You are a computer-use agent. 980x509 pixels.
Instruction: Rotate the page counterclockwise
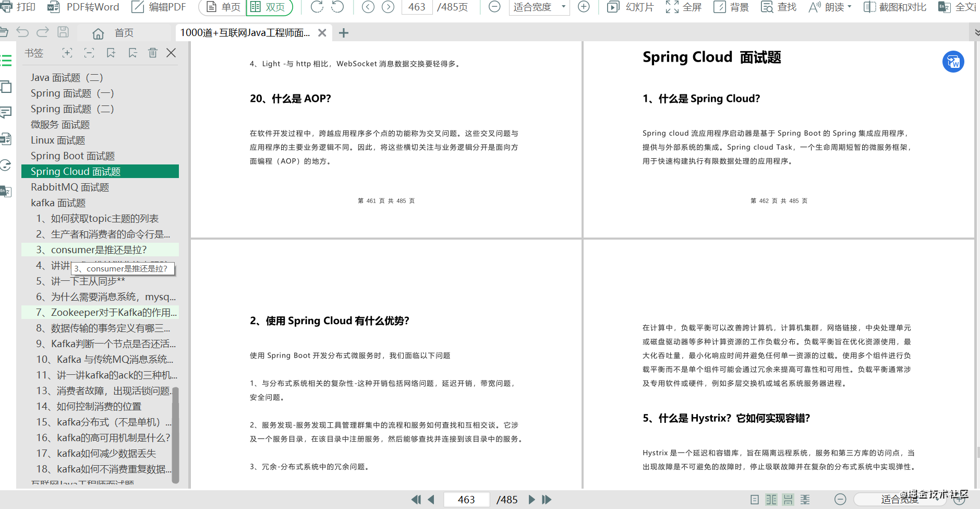338,7
